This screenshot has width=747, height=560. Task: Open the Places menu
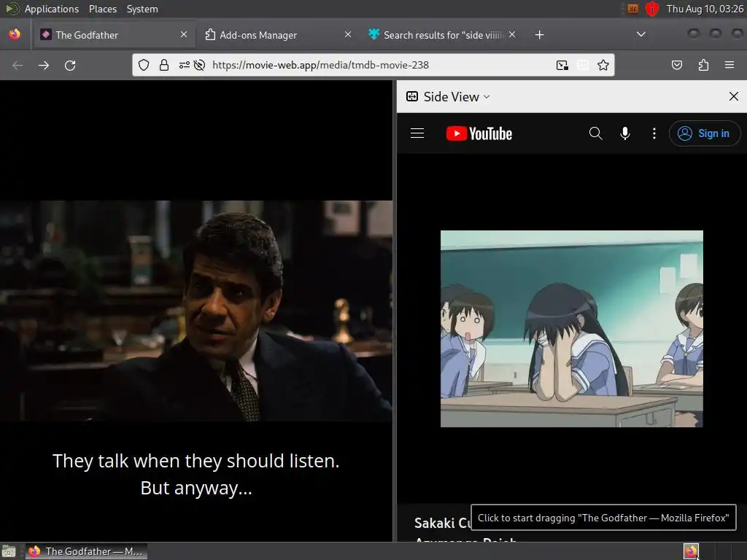[102, 9]
